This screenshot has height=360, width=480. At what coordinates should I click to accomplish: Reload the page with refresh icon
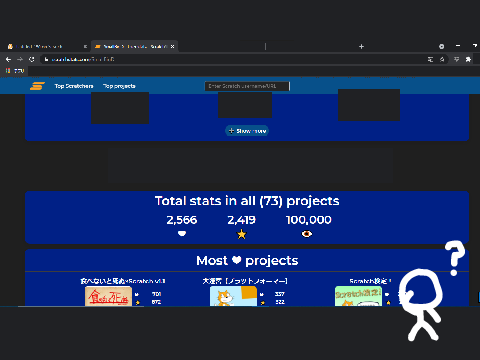coord(32,59)
